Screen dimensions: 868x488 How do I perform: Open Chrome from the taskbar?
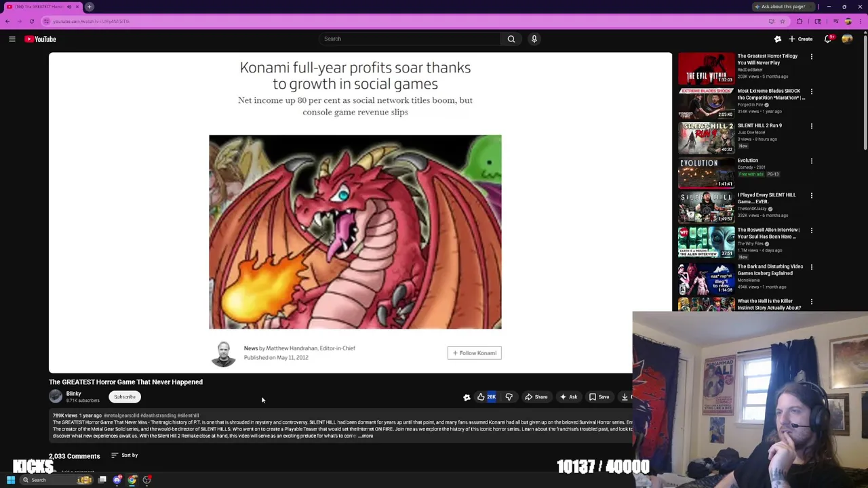(x=132, y=480)
